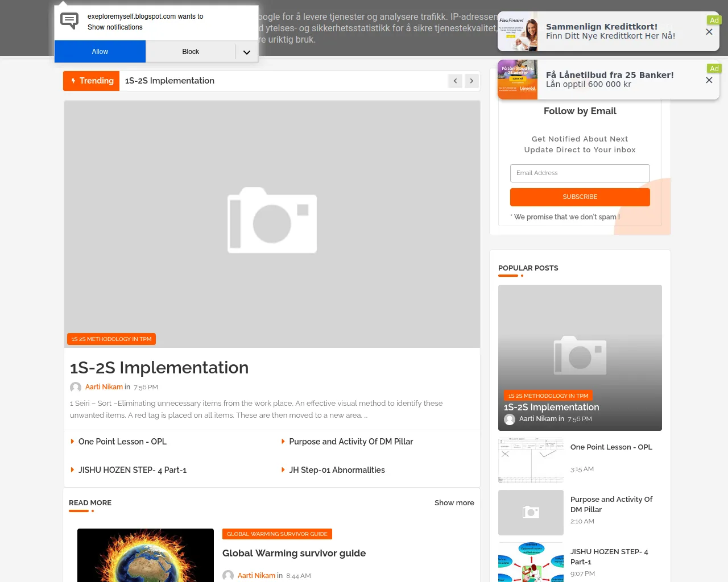728x582 pixels.
Task: Block notifications for this site
Action: pyautogui.click(x=191, y=52)
